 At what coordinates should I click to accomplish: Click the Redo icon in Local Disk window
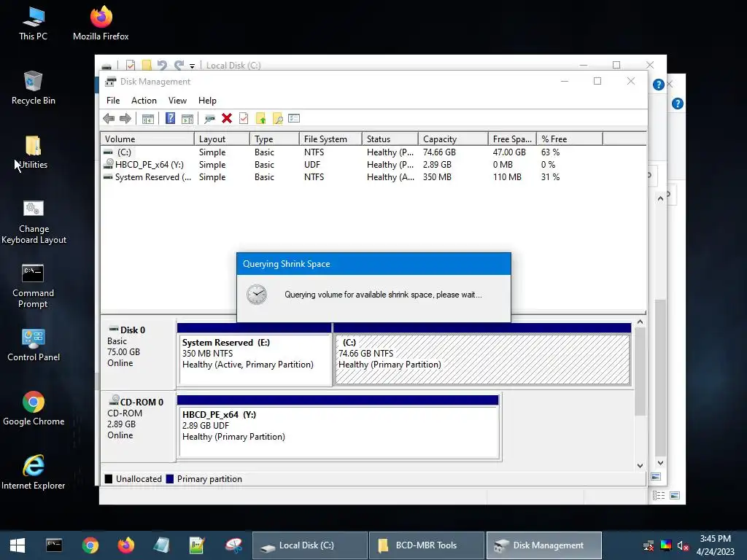pyautogui.click(x=179, y=65)
